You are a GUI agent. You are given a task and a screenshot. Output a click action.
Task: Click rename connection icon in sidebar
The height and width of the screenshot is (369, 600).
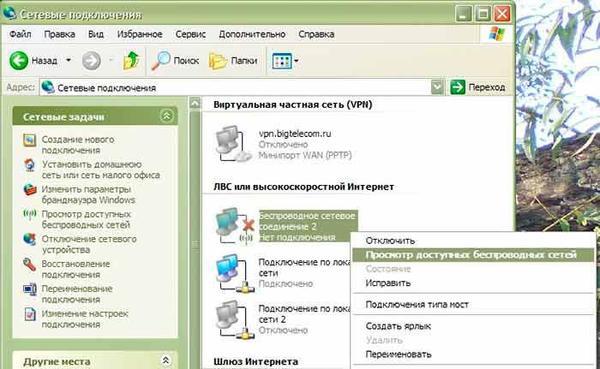coord(29,289)
